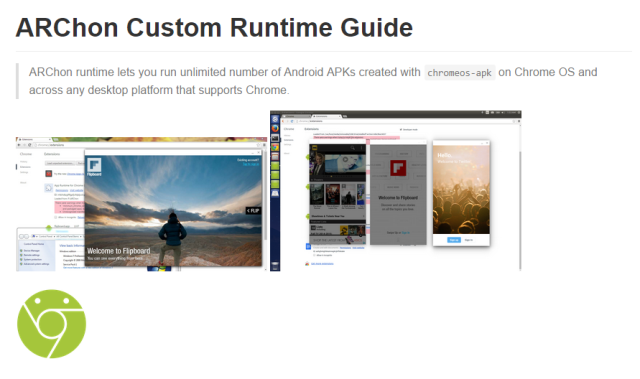Click the green ARChon Android-Chrome logo

[51, 324]
